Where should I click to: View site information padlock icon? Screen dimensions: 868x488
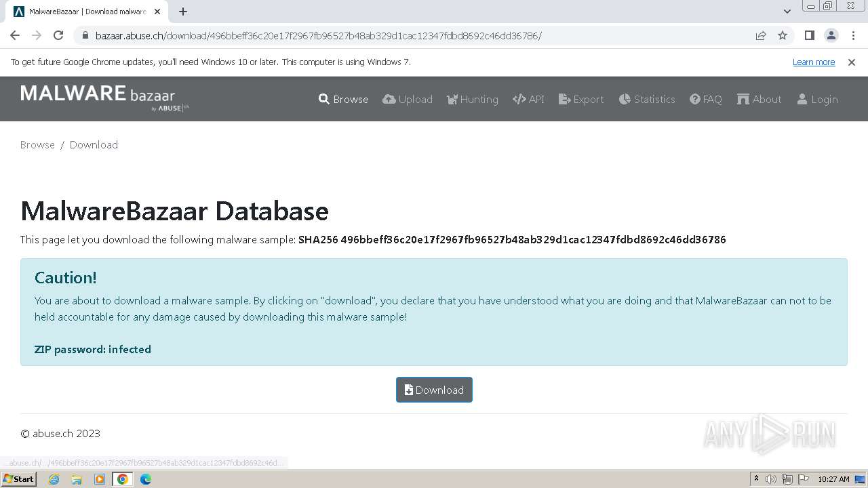85,36
